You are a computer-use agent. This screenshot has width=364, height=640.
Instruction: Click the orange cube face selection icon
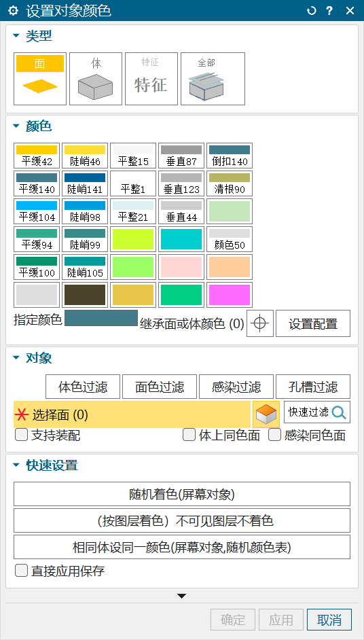[266, 414]
